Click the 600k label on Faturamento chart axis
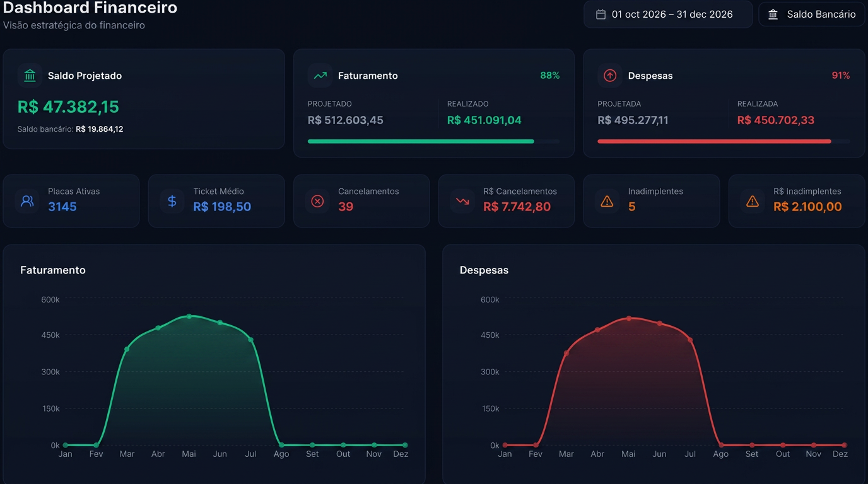The height and width of the screenshot is (484, 868). (x=50, y=299)
